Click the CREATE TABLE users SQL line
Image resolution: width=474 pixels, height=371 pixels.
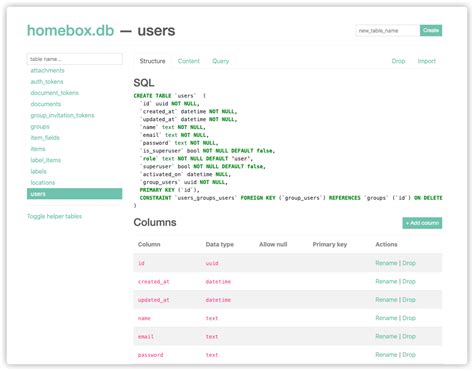170,96
